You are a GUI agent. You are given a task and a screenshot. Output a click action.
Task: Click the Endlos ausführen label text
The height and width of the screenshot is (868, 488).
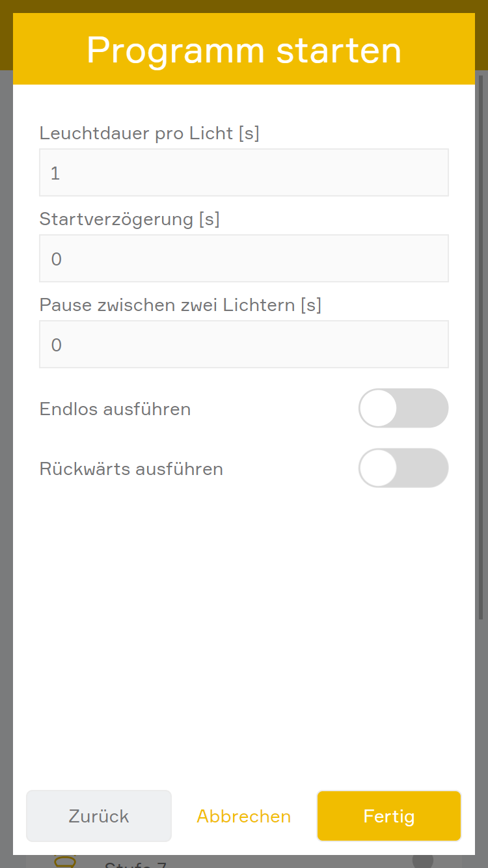tap(115, 409)
